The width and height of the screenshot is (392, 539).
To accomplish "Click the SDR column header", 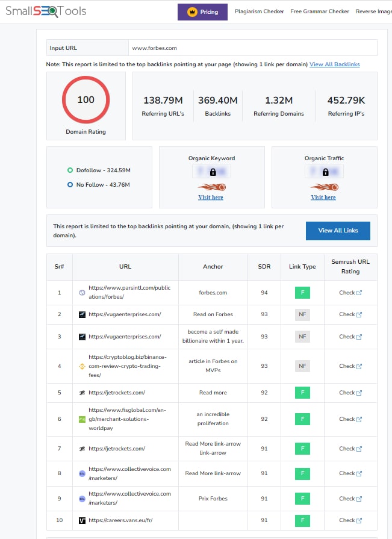I will pyautogui.click(x=264, y=267).
